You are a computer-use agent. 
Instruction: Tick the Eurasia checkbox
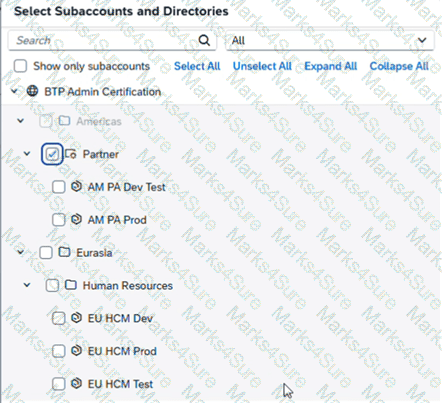[46, 253]
